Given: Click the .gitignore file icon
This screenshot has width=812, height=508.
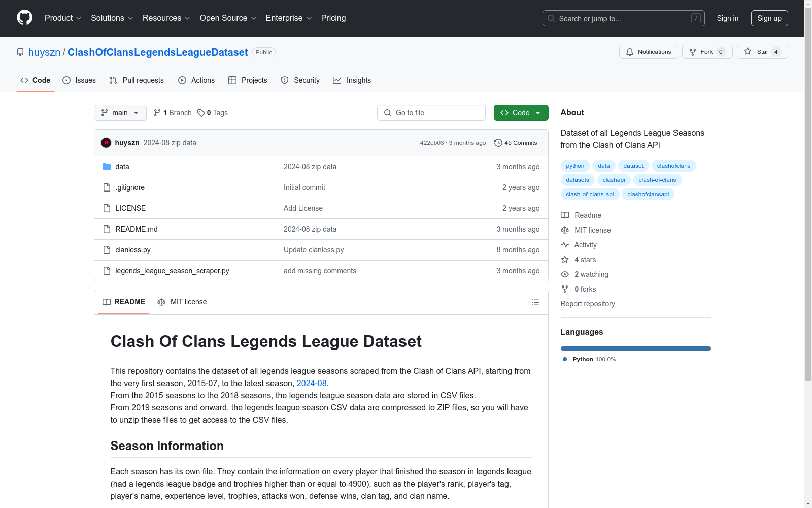Looking at the screenshot, I should [107, 187].
